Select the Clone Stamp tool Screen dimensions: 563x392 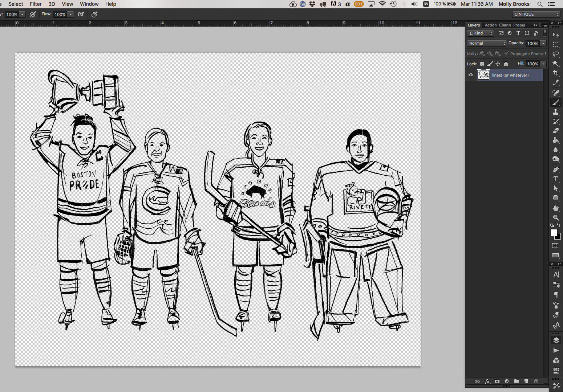(x=556, y=112)
